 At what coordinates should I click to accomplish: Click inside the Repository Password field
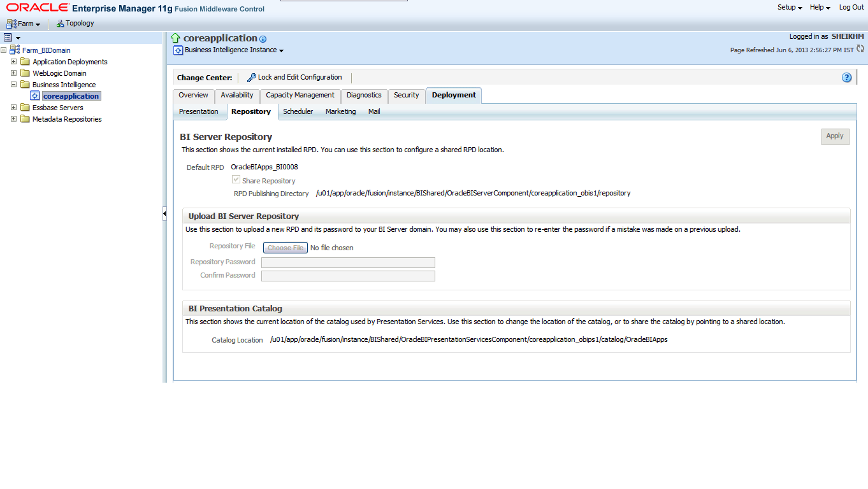[x=347, y=262]
